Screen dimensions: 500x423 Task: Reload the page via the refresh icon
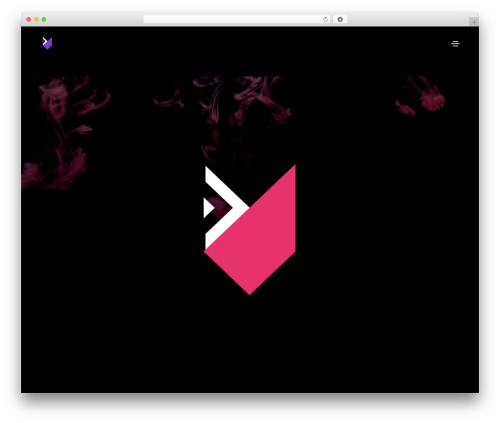tap(325, 19)
